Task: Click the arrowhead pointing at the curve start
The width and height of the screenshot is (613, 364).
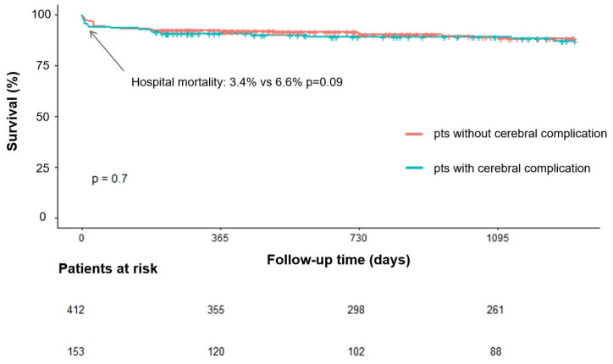Action: click(92, 34)
